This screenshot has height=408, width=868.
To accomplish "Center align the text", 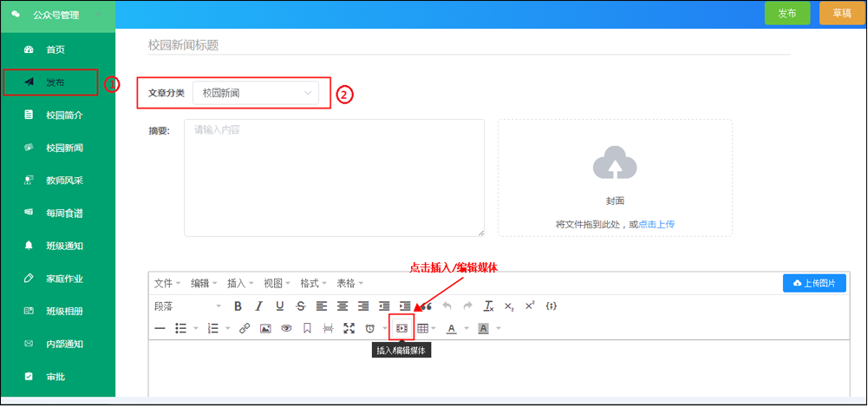I will (343, 306).
